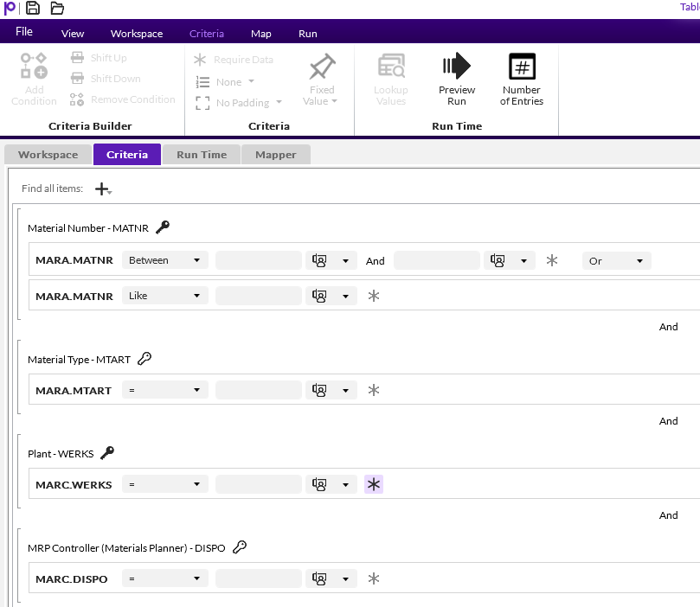Open the Or connector dropdown in Between row
This screenshot has width=700, height=607.
[x=617, y=261]
